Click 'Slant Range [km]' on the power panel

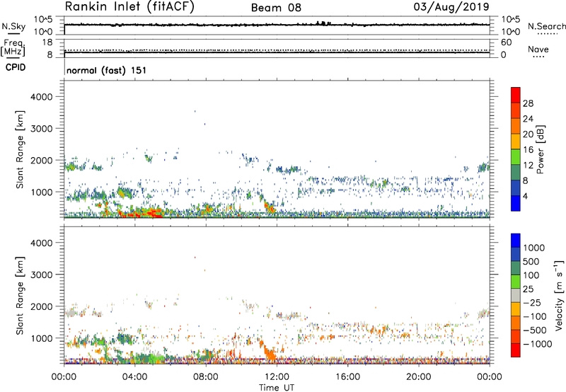coord(20,149)
